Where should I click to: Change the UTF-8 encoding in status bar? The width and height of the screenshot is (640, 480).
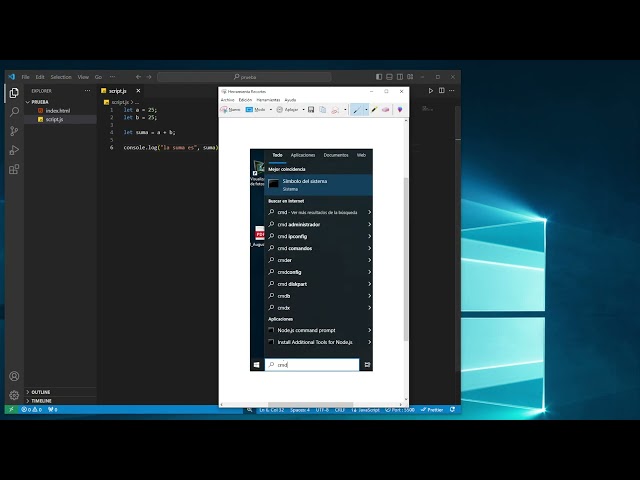(x=322, y=410)
